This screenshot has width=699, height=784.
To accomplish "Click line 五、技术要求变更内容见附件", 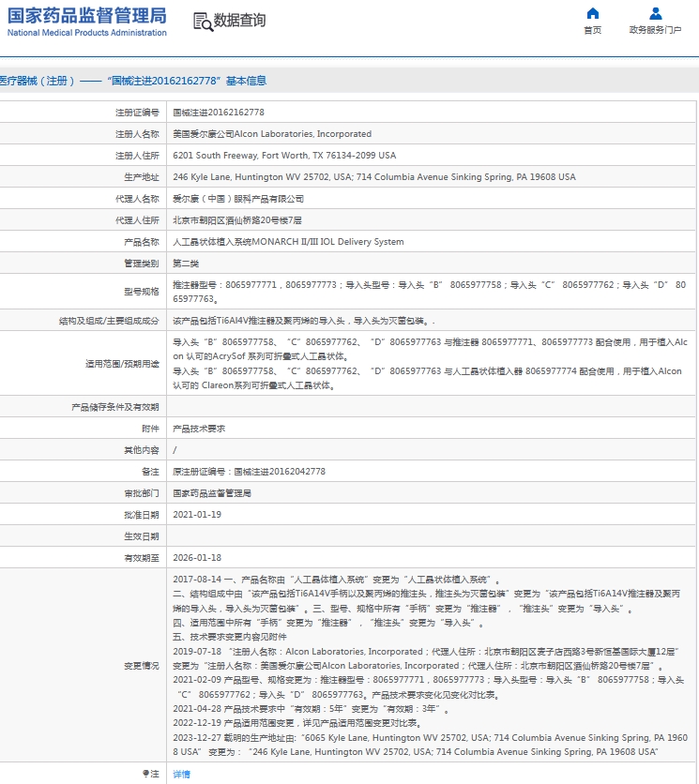I will [x=230, y=637].
